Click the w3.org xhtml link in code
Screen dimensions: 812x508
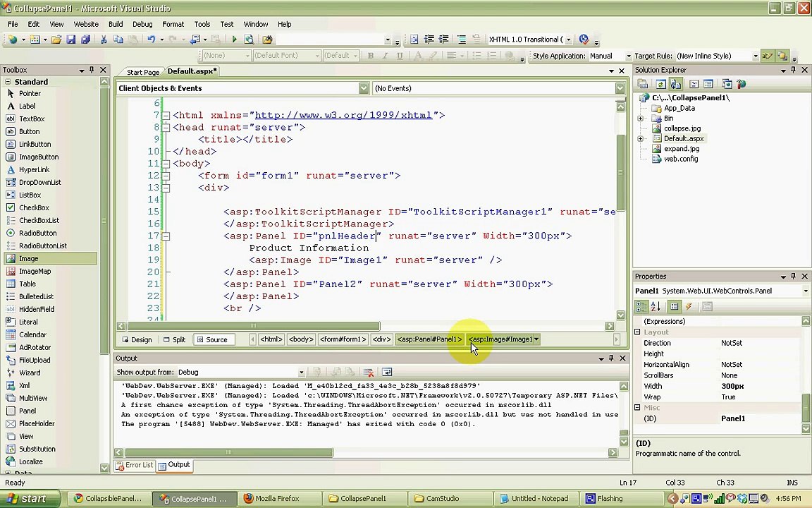click(343, 116)
